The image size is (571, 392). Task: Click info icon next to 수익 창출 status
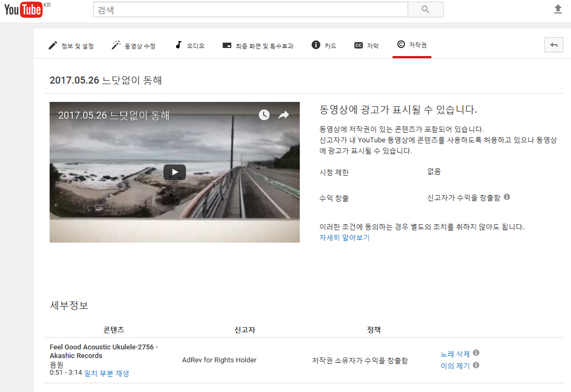pyautogui.click(x=506, y=197)
